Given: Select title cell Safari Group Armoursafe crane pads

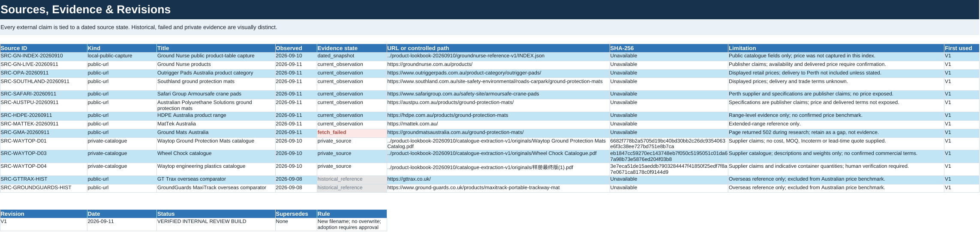Looking at the screenshot, I should (x=216, y=94).
